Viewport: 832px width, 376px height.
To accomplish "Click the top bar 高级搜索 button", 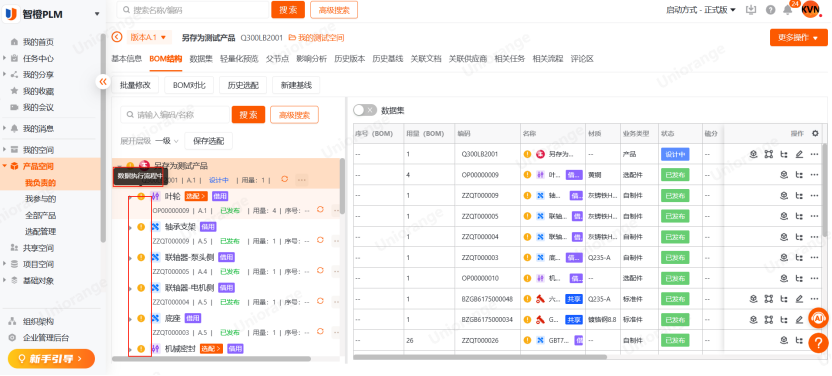I will click(334, 10).
